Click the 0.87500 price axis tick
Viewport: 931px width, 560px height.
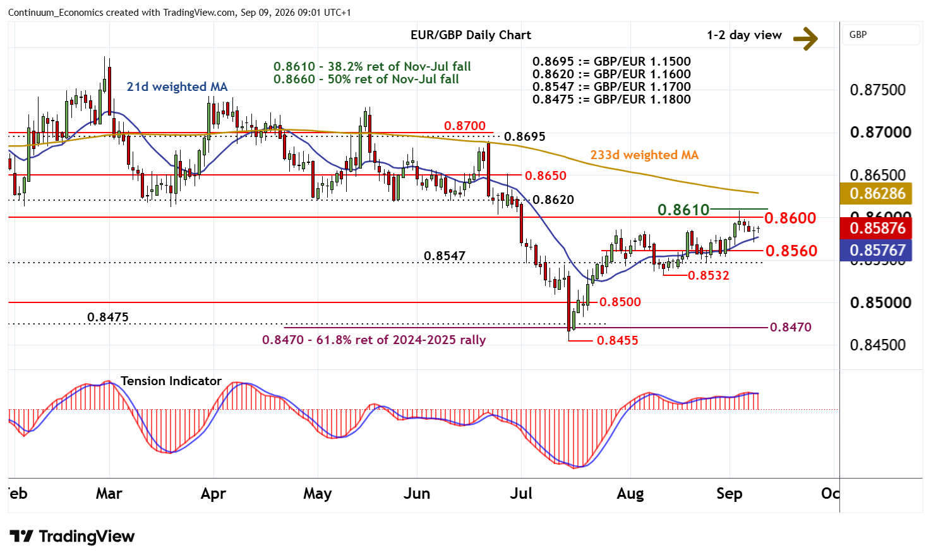point(878,90)
